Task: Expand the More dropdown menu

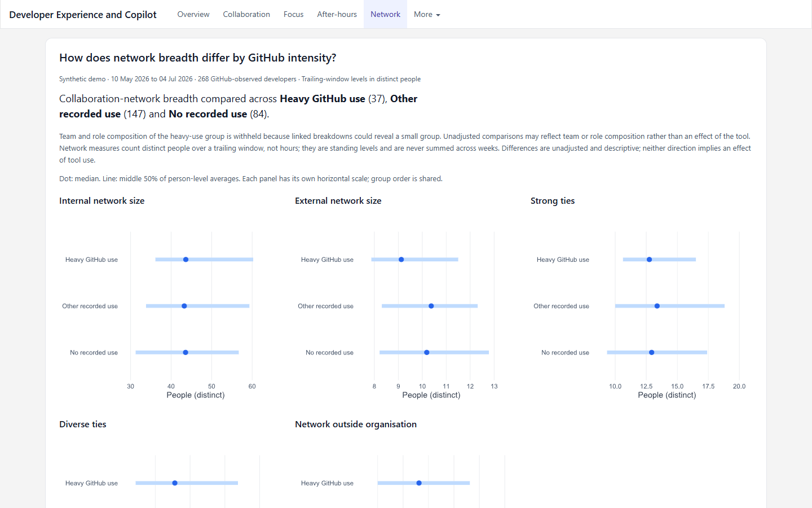Action: (427, 14)
